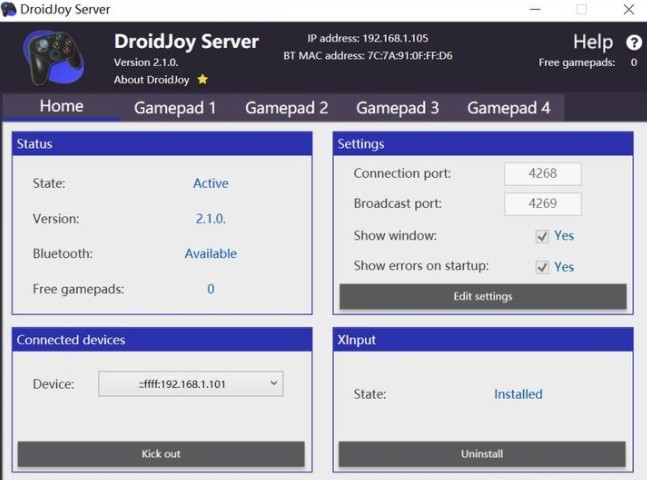Open the About DroidJoy link
Image resolution: width=647 pixels, height=480 pixels.
pos(151,80)
